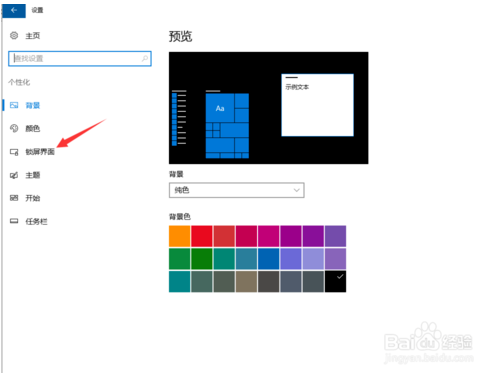The width and height of the screenshot is (480, 373).
Task: Focus the 查找设置 search field
Action: click(80, 59)
